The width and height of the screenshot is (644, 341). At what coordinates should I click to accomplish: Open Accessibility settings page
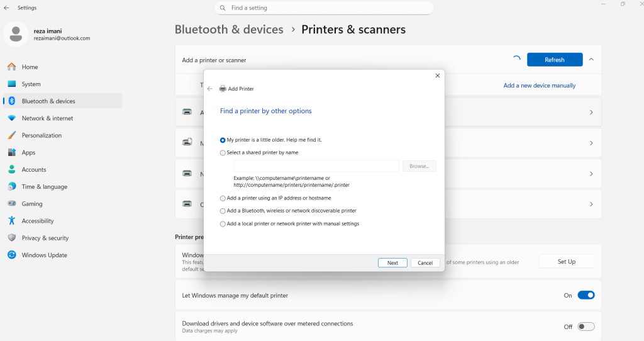[x=63, y=221]
